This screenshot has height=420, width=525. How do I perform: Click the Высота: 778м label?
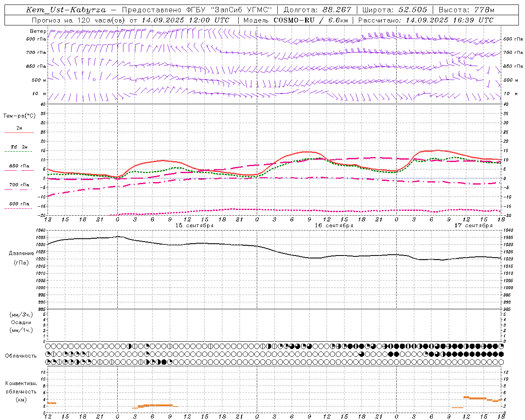(x=466, y=10)
